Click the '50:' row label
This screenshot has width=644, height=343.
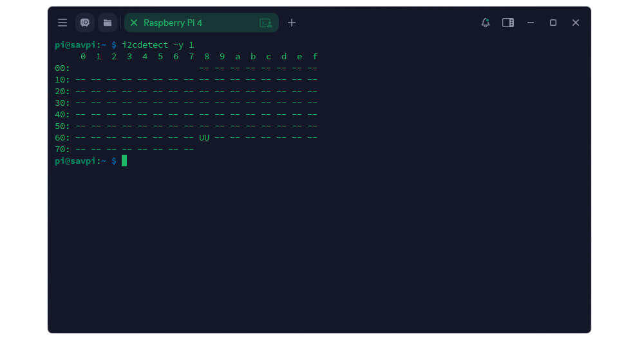tap(62, 126)
